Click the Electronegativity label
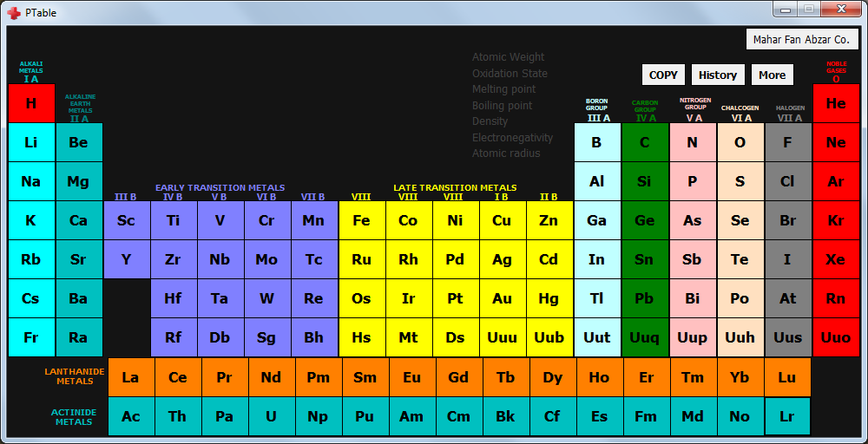Screen dimensions: 868x444 (x=513, y=137)
